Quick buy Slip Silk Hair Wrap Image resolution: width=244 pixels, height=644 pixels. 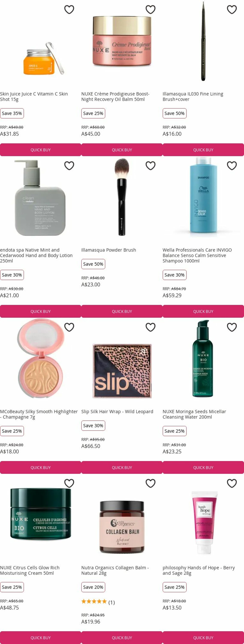click(x=122, y=468)
